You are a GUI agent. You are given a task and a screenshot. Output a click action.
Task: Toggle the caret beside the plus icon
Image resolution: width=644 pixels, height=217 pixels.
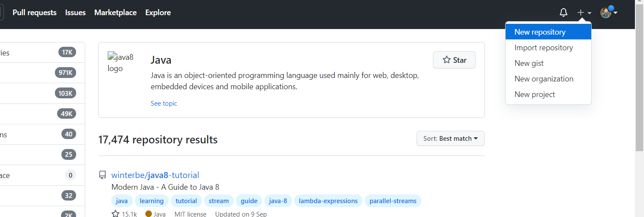point(589,13)
